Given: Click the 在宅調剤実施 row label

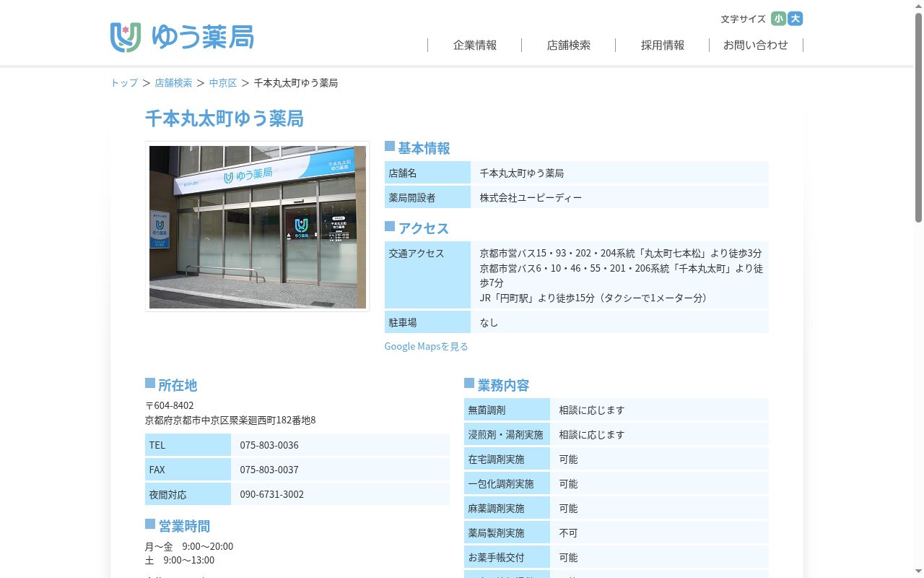Looking at the screenshot, I should pyautogui.click(x=507, y=459).
